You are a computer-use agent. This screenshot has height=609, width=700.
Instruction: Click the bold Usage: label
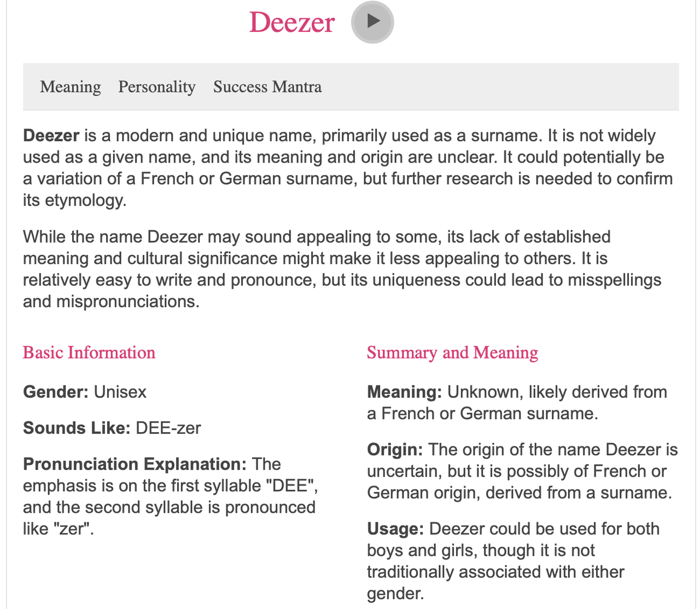pos(395,529)
